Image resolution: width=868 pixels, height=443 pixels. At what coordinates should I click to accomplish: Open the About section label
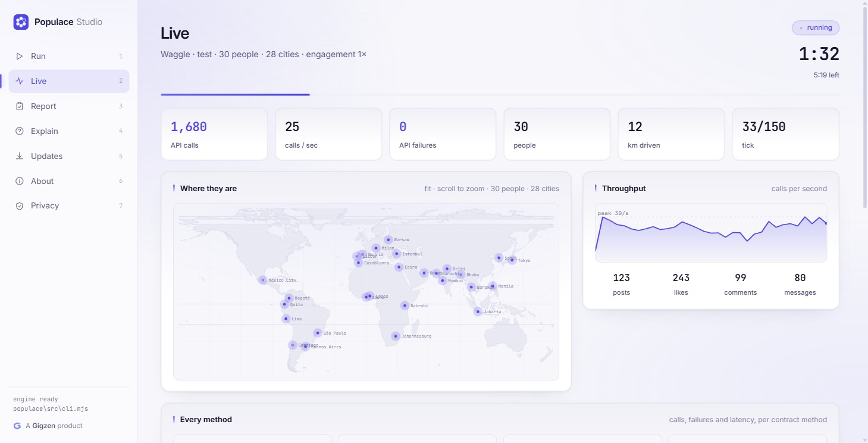[42, 181]
